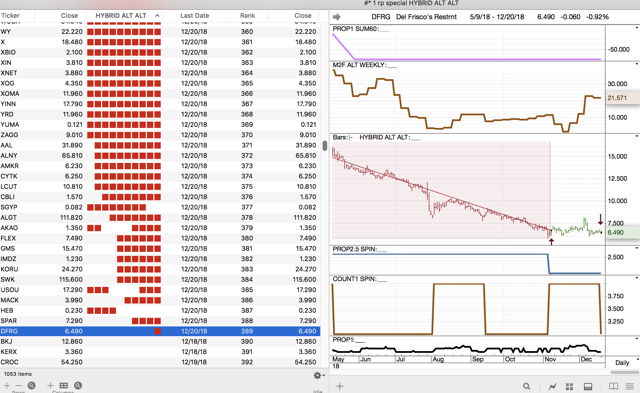The image size is (640, 393).
Task: Click the PROP2.5 SPIN pane label
Action: point(355,249)
